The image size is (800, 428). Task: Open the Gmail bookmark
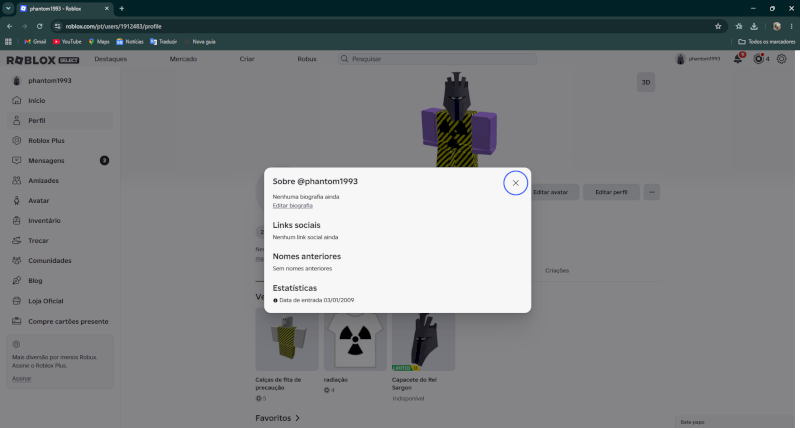pos(35,42)
